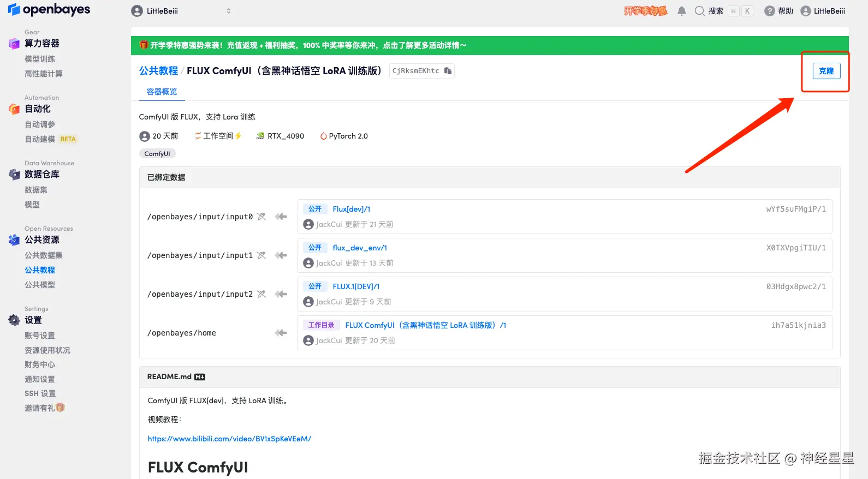The width and height of the screenshot is (868, 479).
Task: Click the X0TXVpgiTIU/1 dataset ID
Action: [x=796, y=248]
